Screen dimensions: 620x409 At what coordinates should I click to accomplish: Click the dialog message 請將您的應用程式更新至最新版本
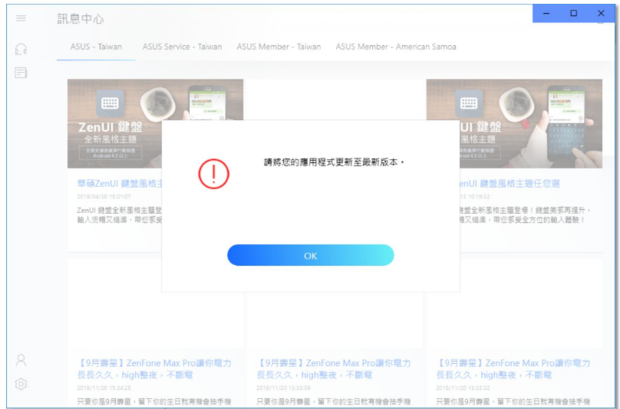pyautogui.click(x=334, y=162)
